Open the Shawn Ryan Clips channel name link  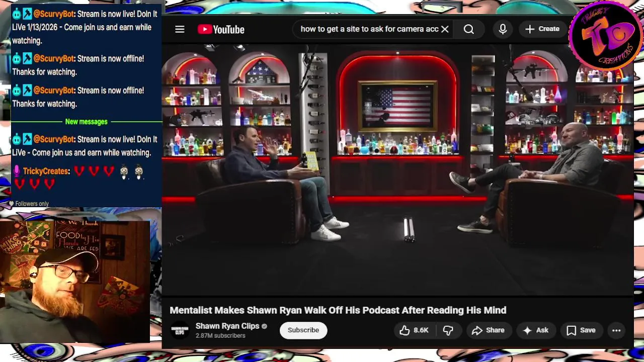click(227, 326)
